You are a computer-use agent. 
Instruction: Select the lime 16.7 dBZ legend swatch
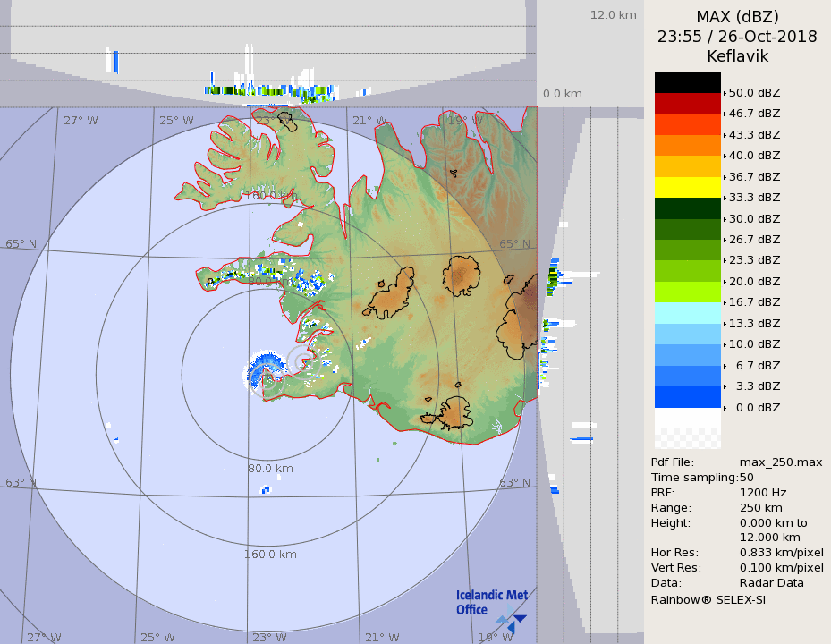[687, 292]
